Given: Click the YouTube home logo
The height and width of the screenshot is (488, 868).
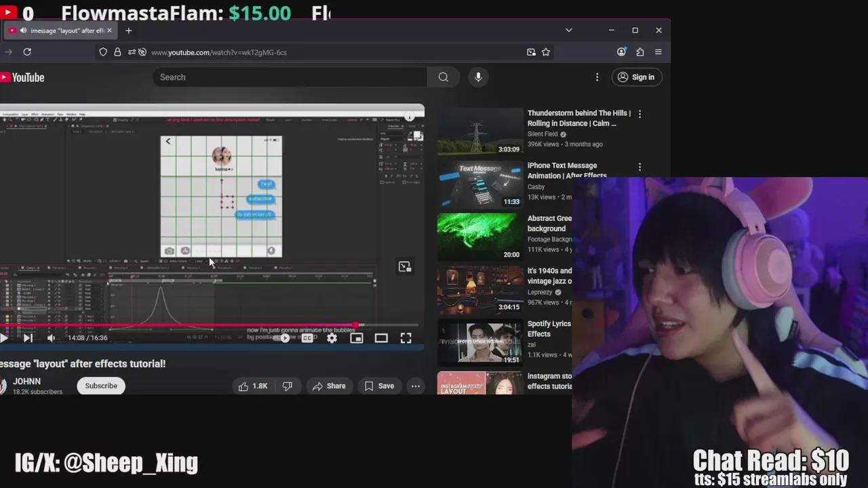Looking at the screenshot, I should click(x=22, y=77).
